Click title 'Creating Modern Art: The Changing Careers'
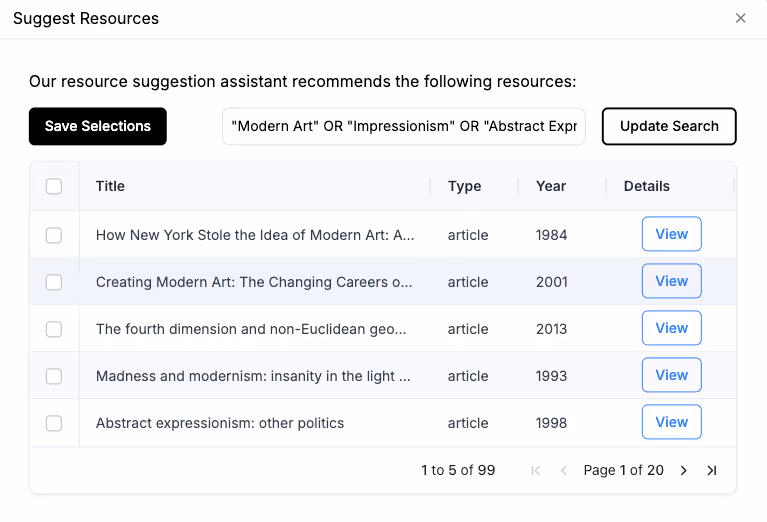 click(254, 282)
